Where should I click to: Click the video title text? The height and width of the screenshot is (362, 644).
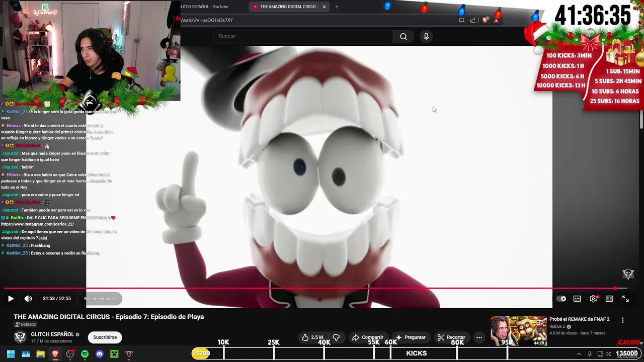[x=109, y=317]
